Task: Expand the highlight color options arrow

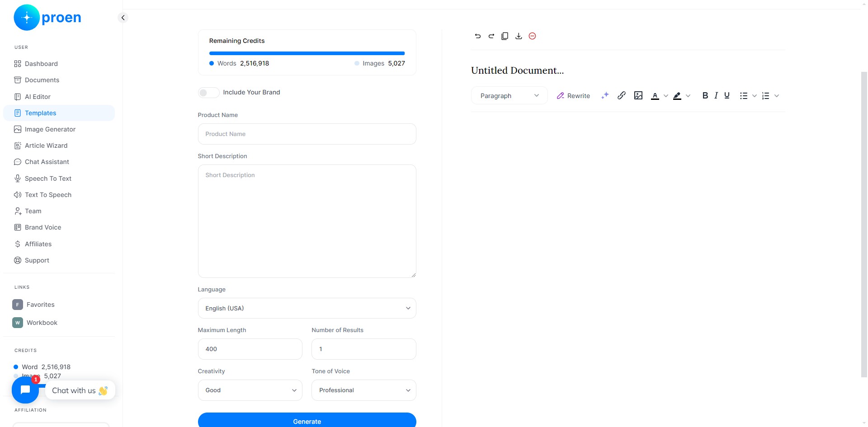Action: (688, 96)
